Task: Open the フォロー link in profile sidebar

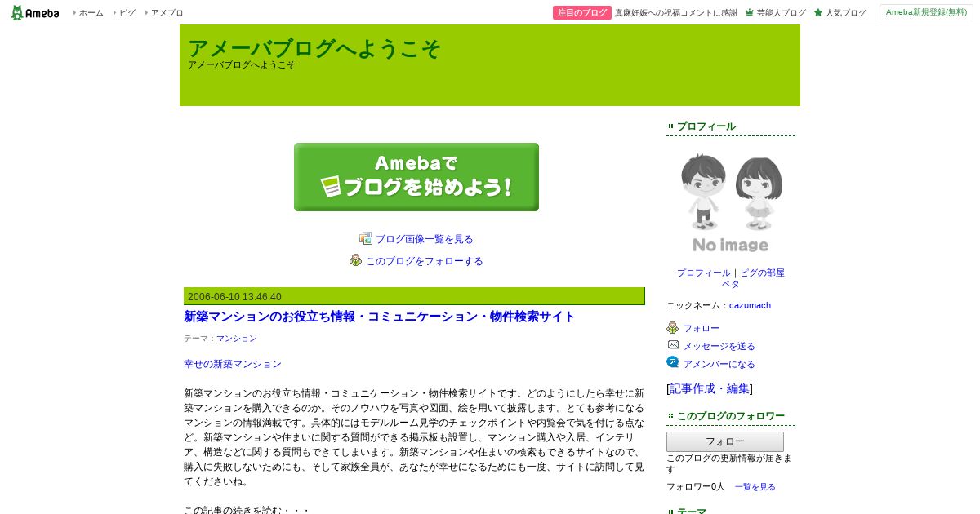Action: tap(702, 328)
